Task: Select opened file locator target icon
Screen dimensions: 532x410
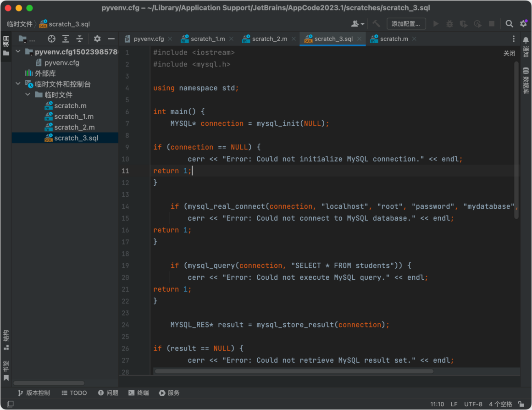Action: (x=51, y=39)
